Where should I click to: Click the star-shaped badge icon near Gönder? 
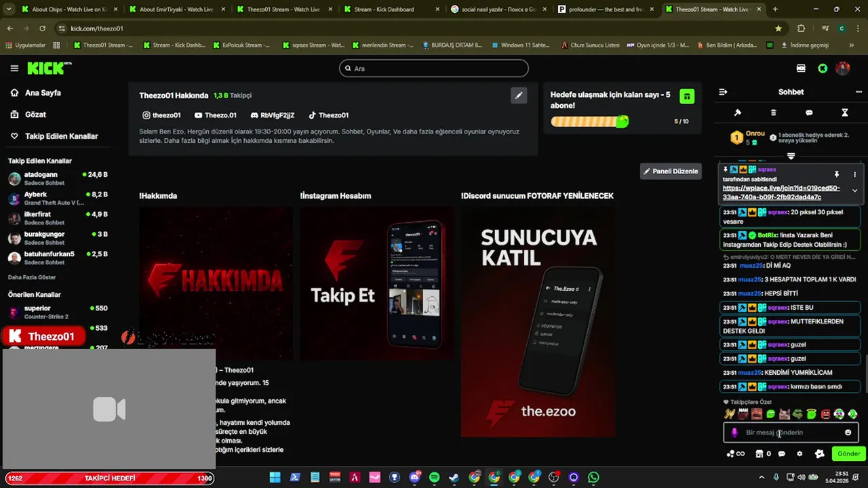(x=819, y=454)
